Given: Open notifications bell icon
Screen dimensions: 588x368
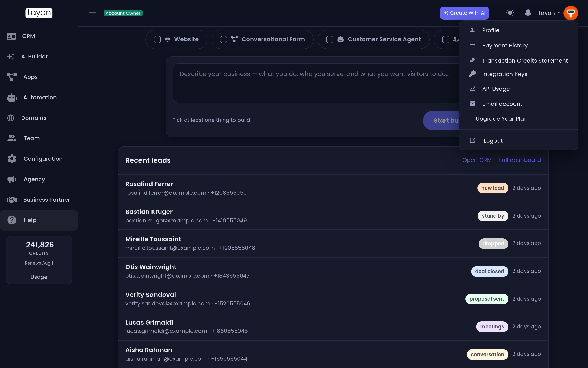Looking at the screenshot, I should tap(528, 13).
